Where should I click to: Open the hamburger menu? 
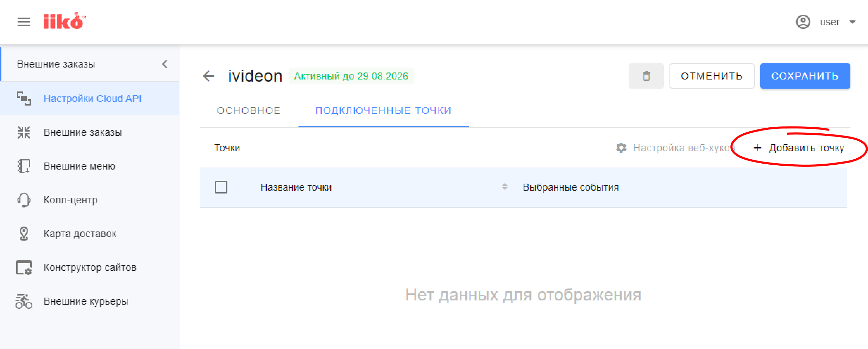(x=24, y=22)
